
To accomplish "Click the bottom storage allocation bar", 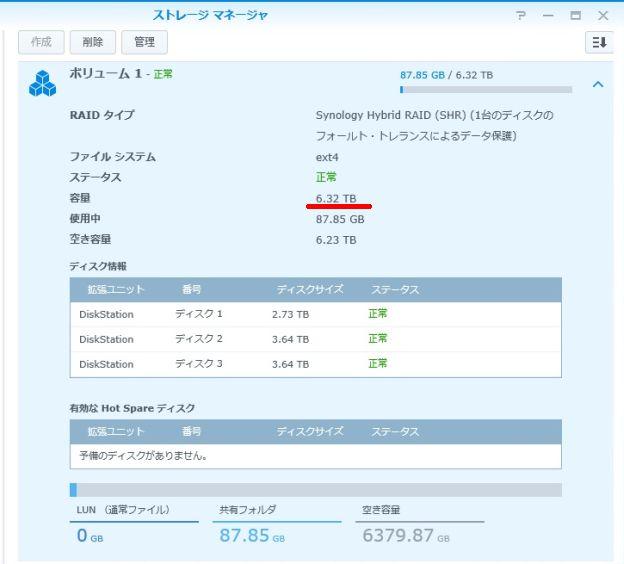I will click(x=316, y=490).
